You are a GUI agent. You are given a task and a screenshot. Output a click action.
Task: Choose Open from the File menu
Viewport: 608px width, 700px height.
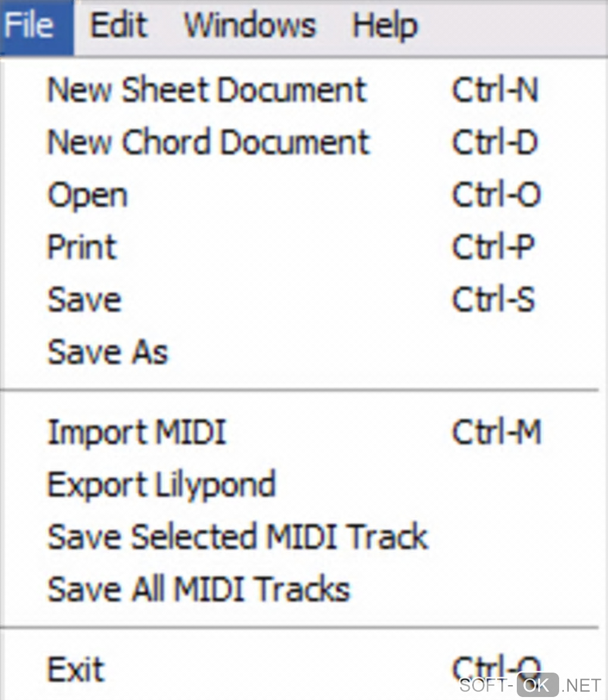[88, 195]
